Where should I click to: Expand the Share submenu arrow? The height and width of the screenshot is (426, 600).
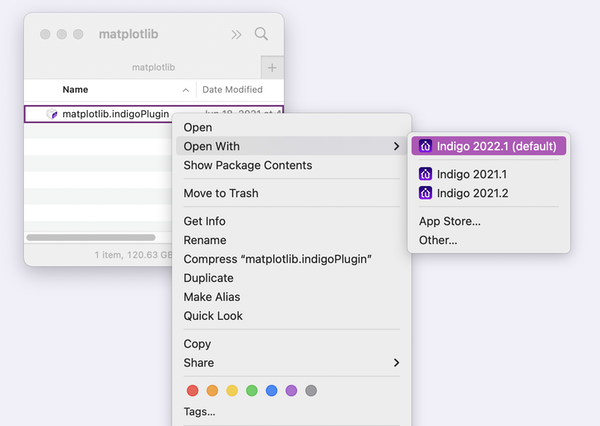(396, 363)
